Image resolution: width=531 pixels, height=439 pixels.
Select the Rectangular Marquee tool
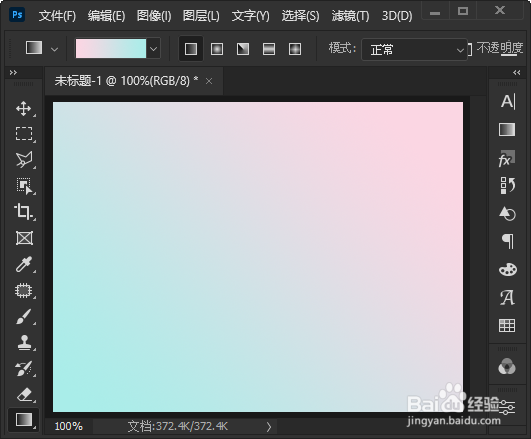tap(24, 134)
